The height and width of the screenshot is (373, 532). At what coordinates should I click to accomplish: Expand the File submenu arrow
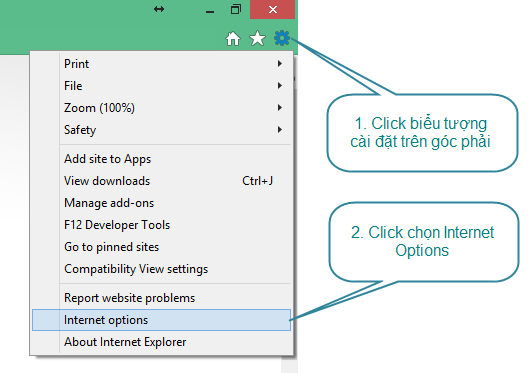(280, 86)
